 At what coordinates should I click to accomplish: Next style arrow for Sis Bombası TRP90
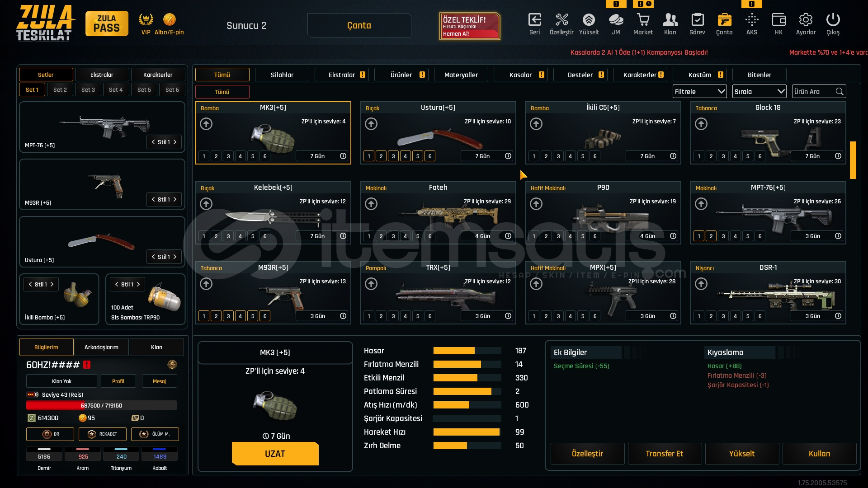[x=138, y=284]
